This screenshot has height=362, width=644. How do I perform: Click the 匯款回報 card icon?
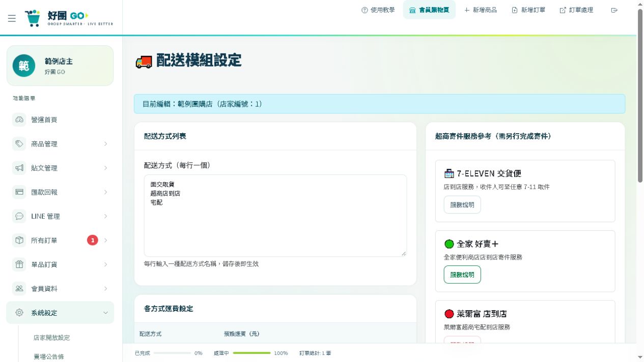(19, 192)
